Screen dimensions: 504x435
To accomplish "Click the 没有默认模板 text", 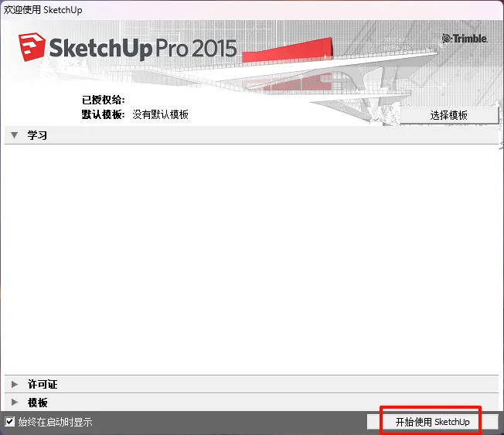I will coord(160,114).
